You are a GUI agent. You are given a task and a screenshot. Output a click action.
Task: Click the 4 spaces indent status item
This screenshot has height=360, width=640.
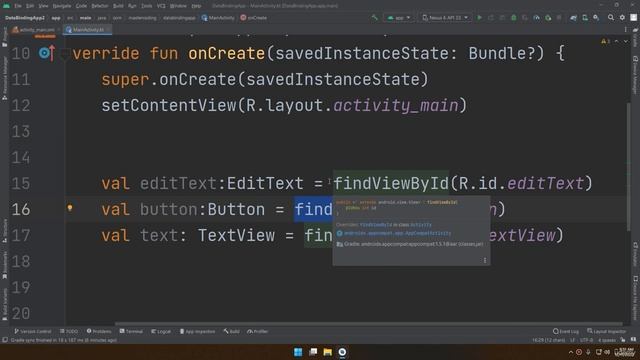[x=607, y=340]
